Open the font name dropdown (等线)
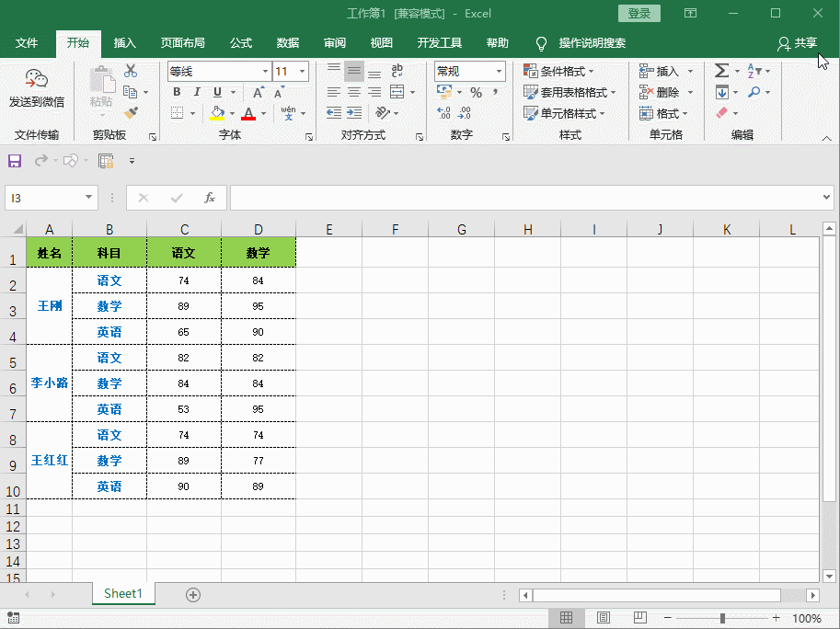840x629 pixels. coord(265,71)
